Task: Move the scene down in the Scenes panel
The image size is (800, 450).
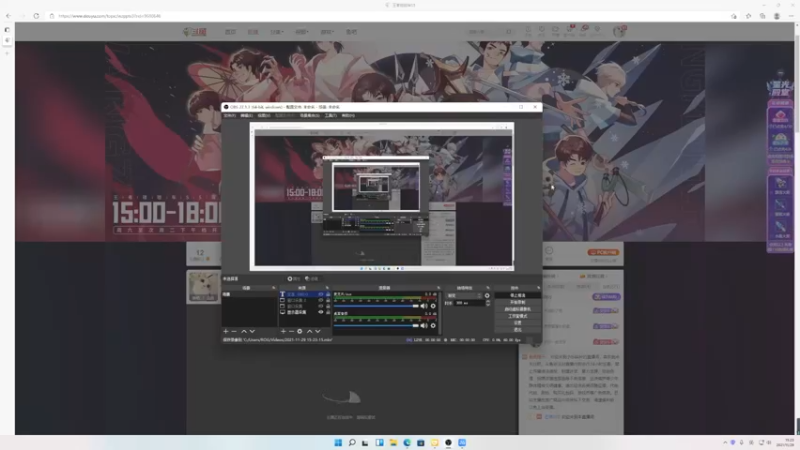Action: [x=252, y=332]
